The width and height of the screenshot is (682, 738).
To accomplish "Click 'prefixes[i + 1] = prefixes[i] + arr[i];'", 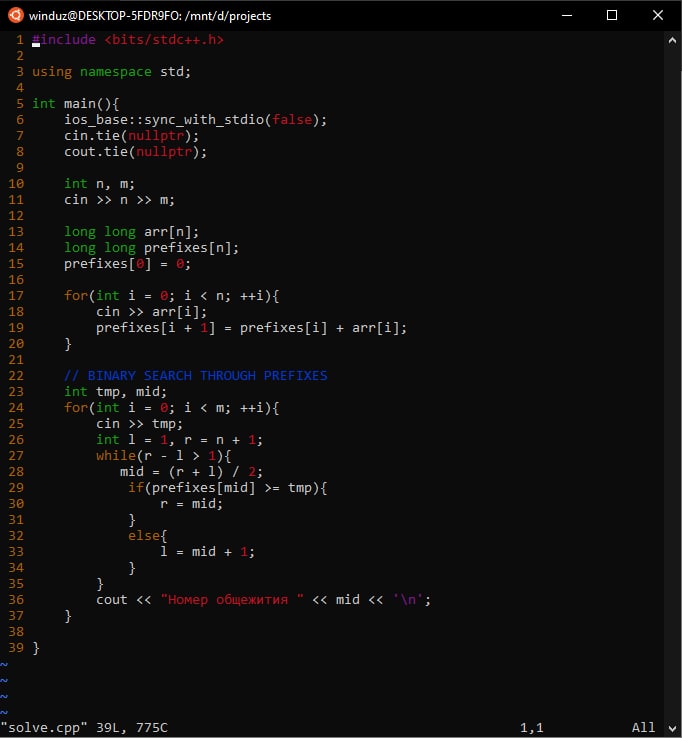I will tap(251, 328).
